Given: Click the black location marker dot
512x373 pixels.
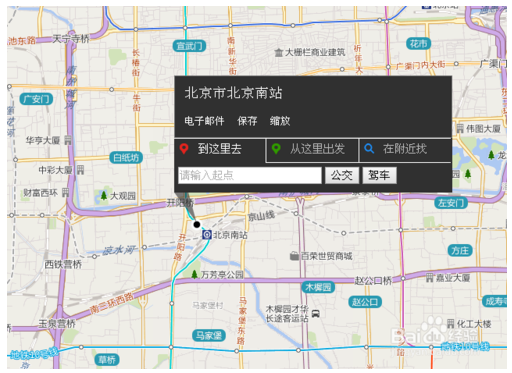Looking at the screenshot, I should pos(197,224).
